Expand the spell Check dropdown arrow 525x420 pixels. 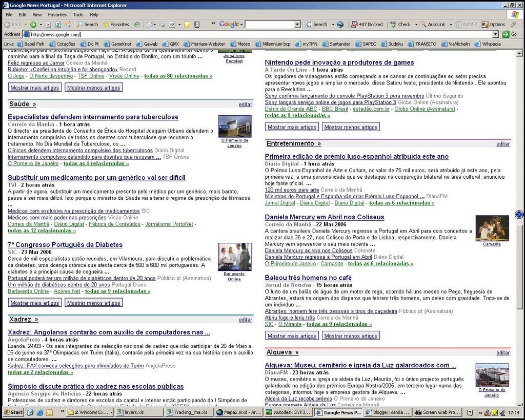pos(416,25)
